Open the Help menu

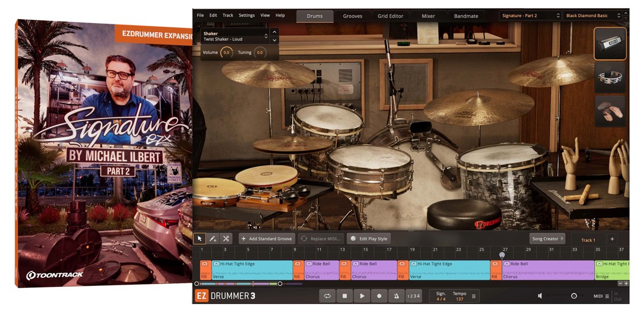pyautogui.click(x=280, y=16)
